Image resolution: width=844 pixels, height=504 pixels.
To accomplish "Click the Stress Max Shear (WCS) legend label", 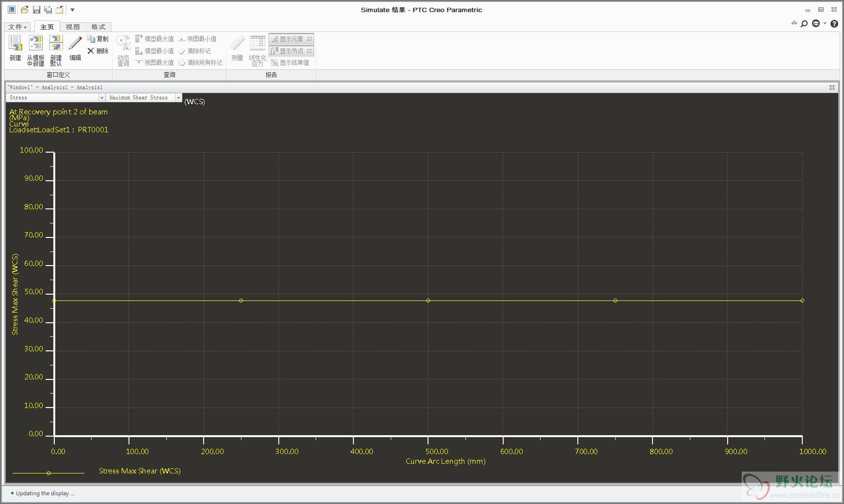I will 140,471.
